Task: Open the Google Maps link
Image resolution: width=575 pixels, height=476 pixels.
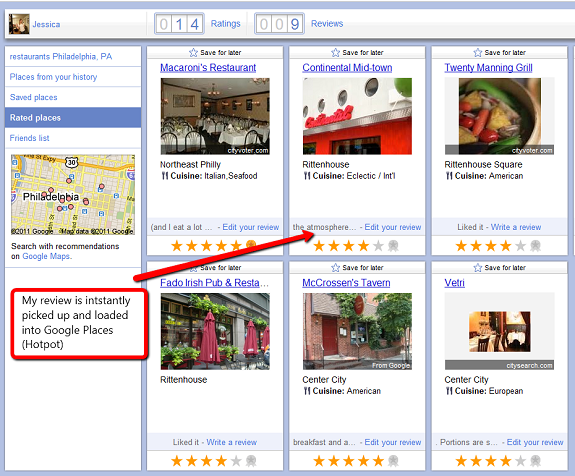Action: (46, 256)
